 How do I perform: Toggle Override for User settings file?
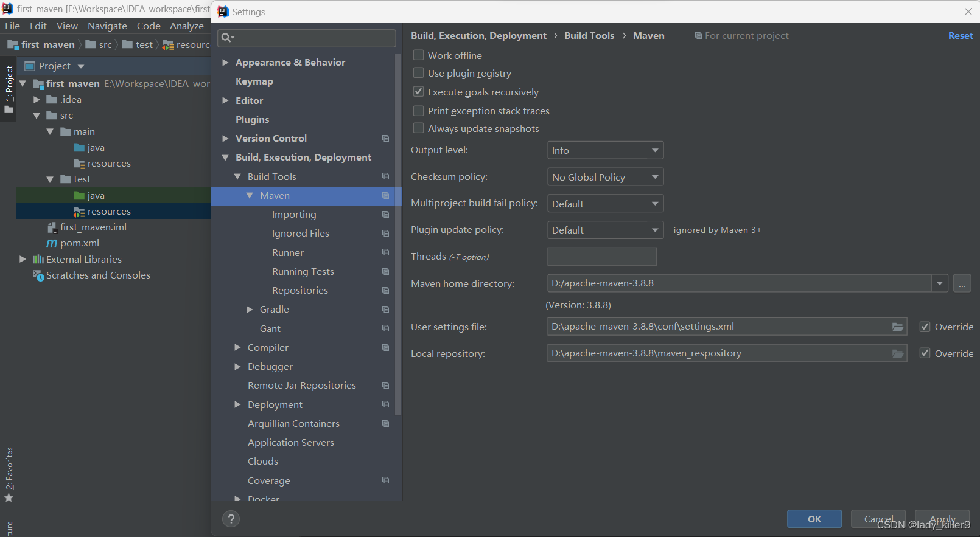[925, 327]
